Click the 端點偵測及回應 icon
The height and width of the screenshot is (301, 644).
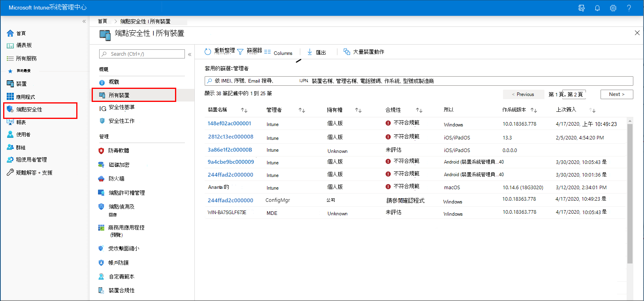click(101, 207)
